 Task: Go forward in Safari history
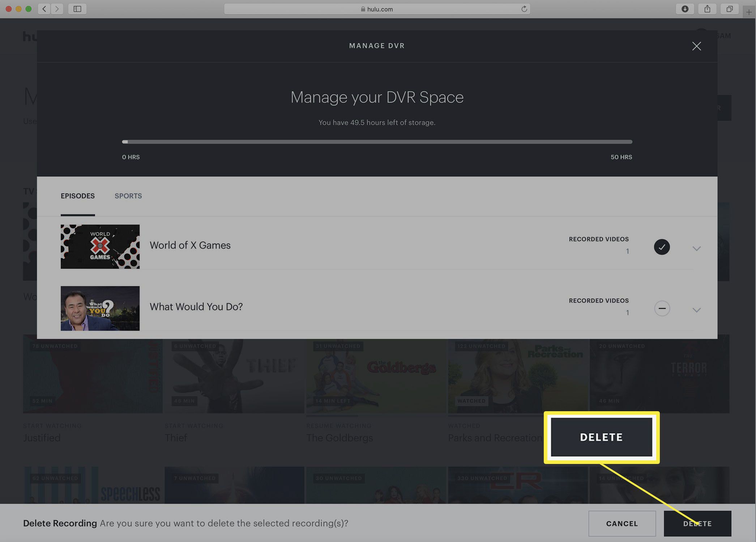coord(57,9)
